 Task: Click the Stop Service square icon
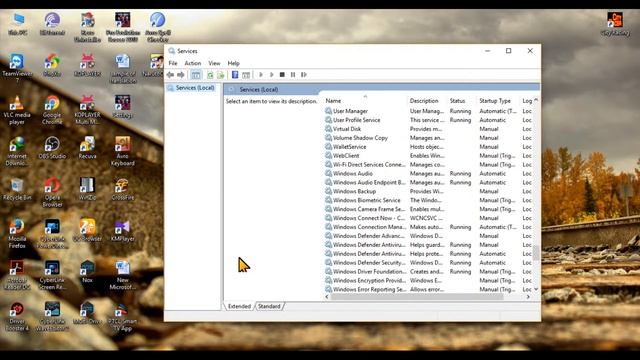(x=282, y=75)
